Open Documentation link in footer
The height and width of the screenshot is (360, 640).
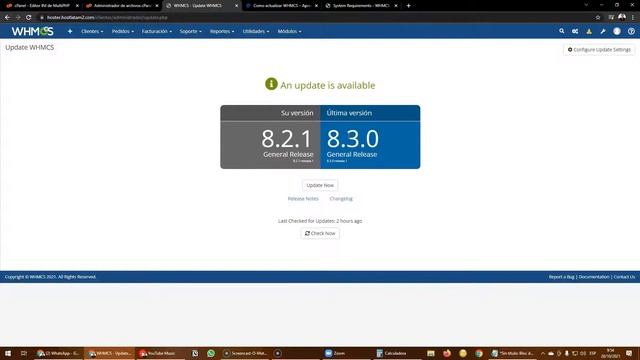594,277
